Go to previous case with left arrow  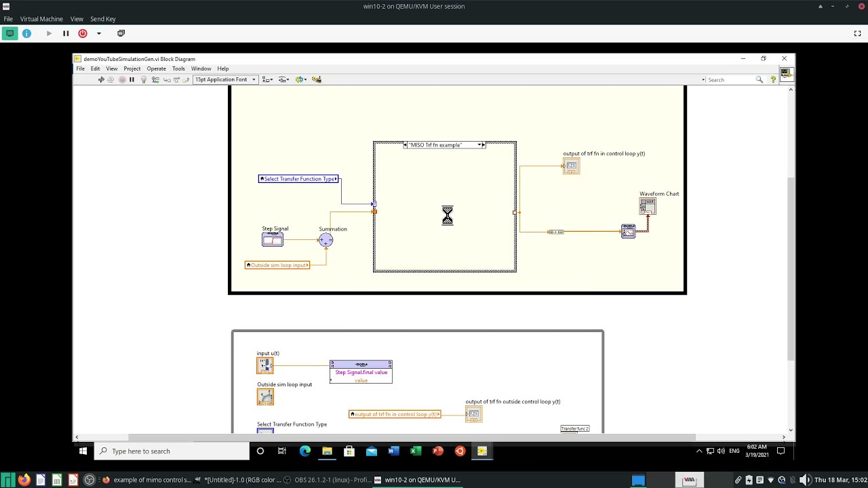pos(406,145)
